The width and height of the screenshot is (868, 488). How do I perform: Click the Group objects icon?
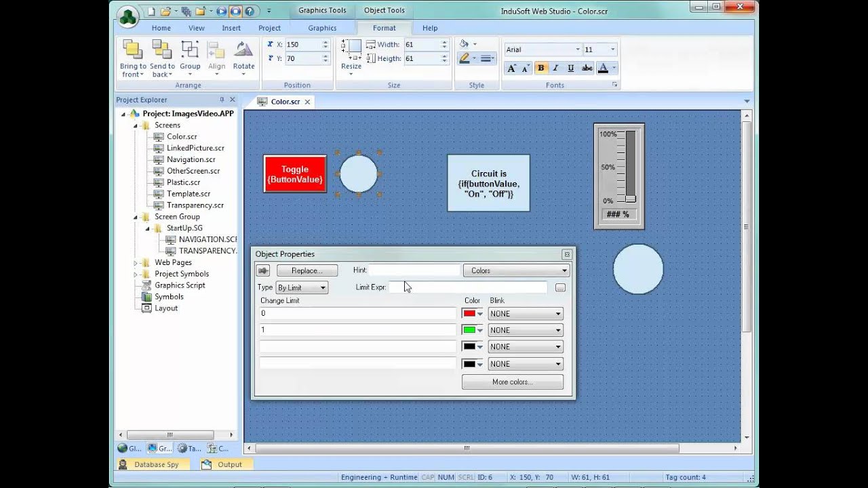(190, 49)
